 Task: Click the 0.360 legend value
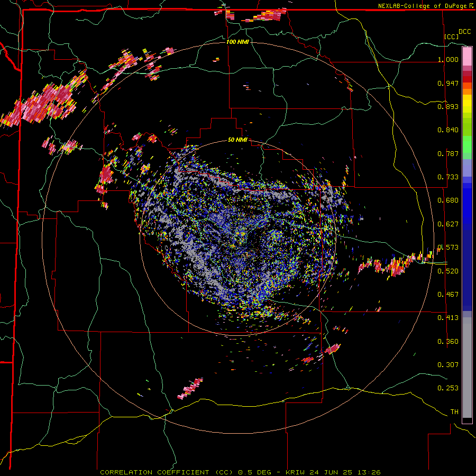click(x=448, y=341)
